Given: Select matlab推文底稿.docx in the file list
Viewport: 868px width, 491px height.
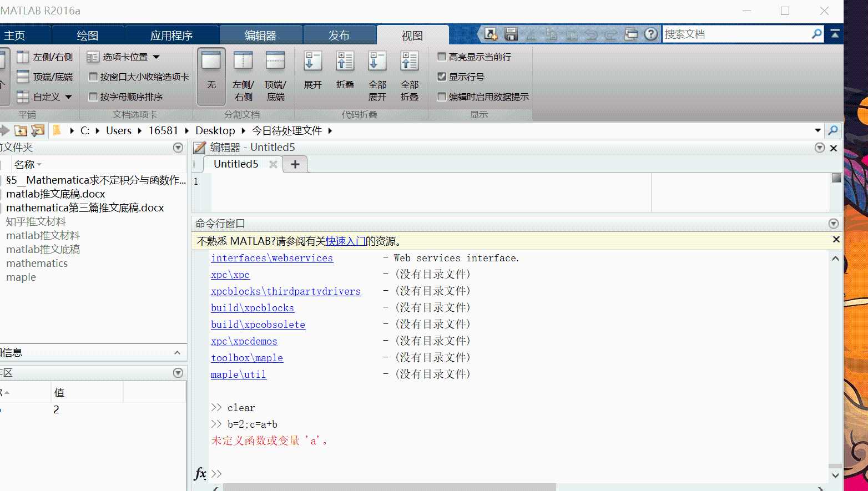Looking at the screenshot, I should (x=55, y=194).
